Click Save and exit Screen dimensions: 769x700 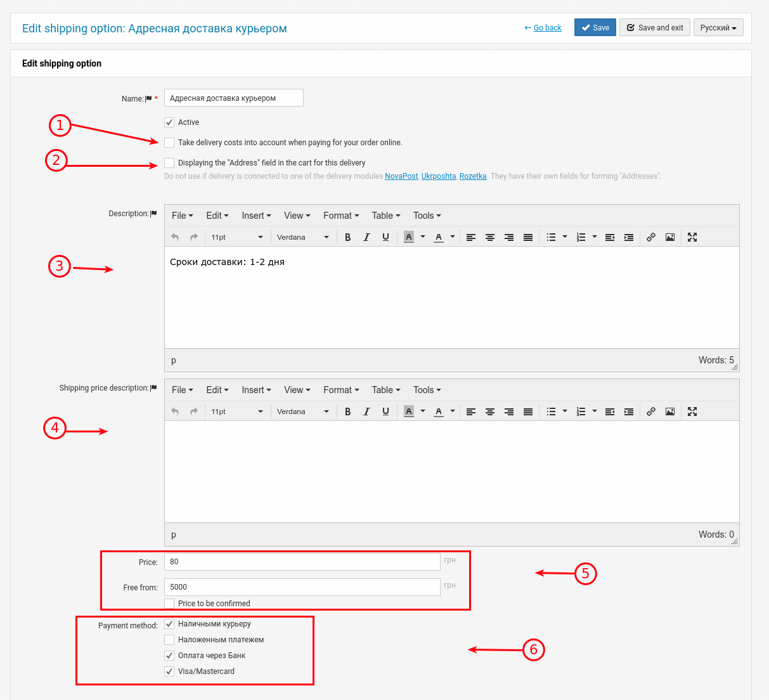[655, 28]
